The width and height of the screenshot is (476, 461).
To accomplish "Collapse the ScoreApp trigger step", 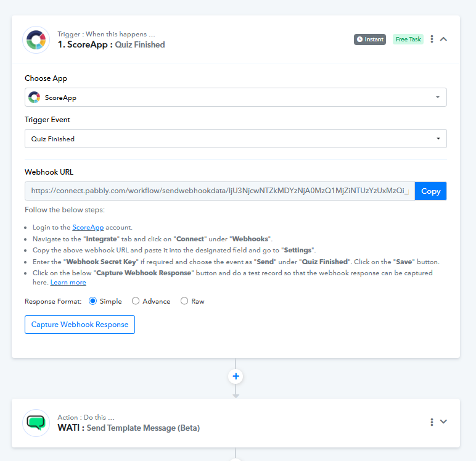I will 444,39.
